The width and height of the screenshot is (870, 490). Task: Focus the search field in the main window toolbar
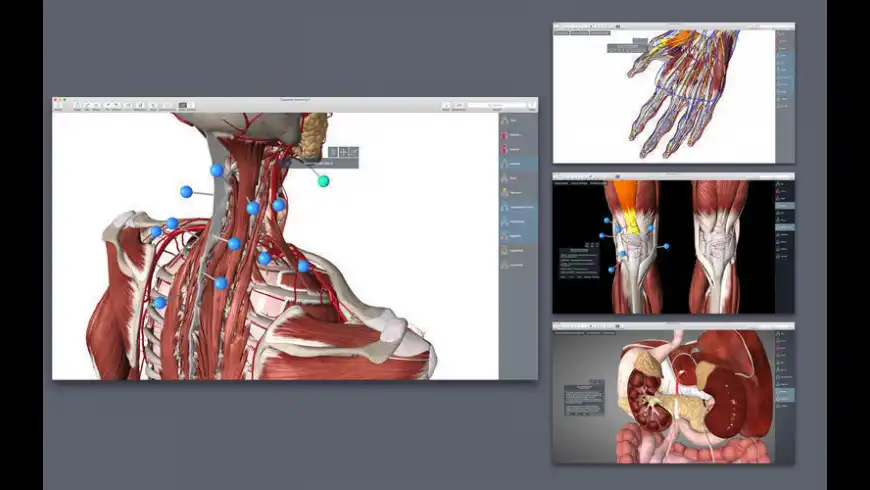[497, 105]
